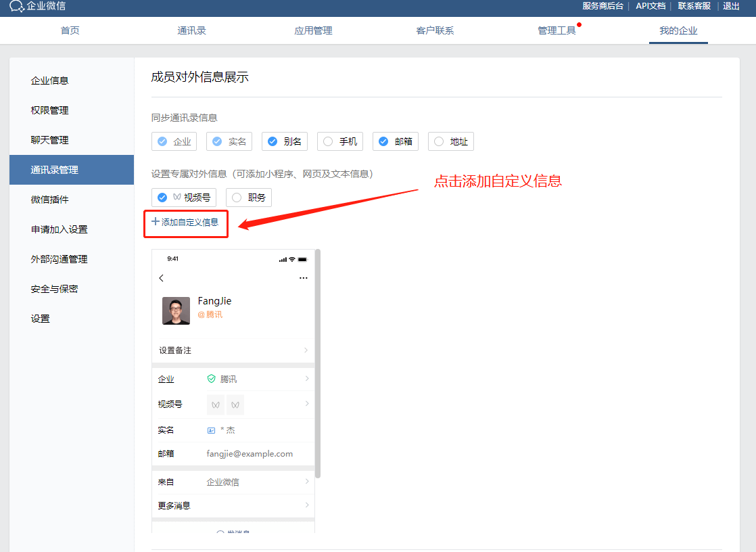The width and height of the screenshot is (756, 552).
Task: Click the plus icon of 添加自定义信息
Action: (x=156, y=222)
